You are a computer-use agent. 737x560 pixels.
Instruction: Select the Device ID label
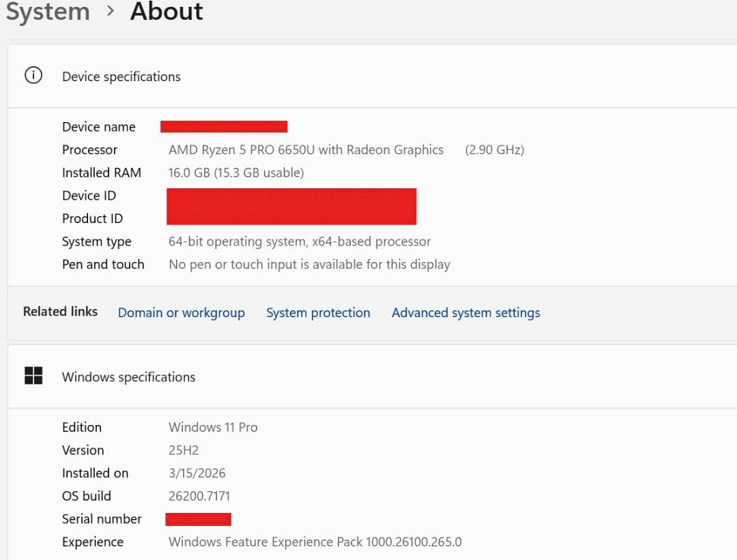[x=89, y=196]
